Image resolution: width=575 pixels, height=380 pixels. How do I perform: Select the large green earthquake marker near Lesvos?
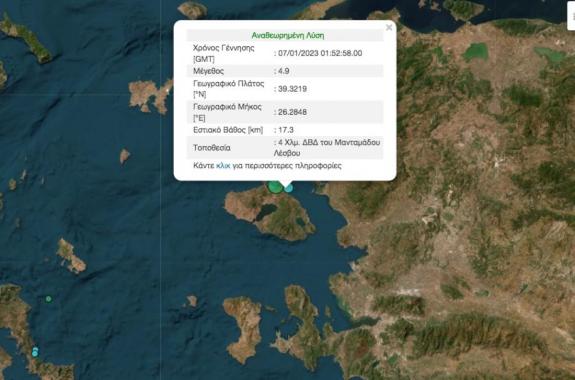[x=275, y=187]
